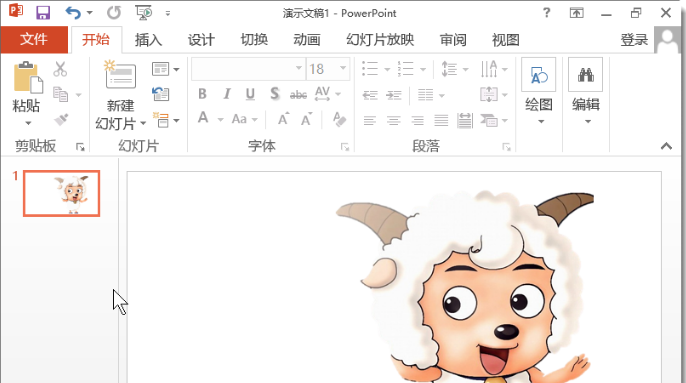
Task: Center align text
Action: click(394, 120)
